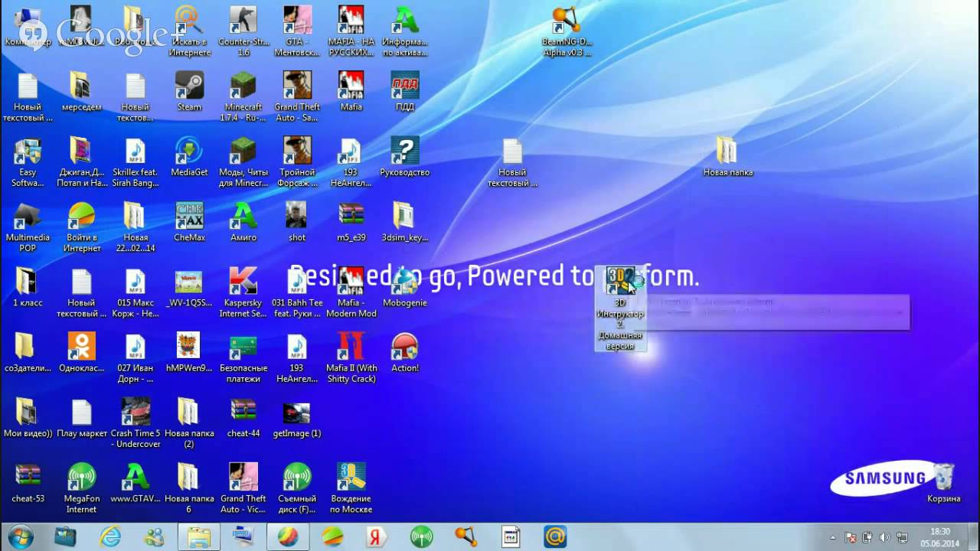Click the 3D Инструктор 2 Домашняя версия icon
This screenshot has height=551, width=980.
pyautogui.click(x=620, y=308)
